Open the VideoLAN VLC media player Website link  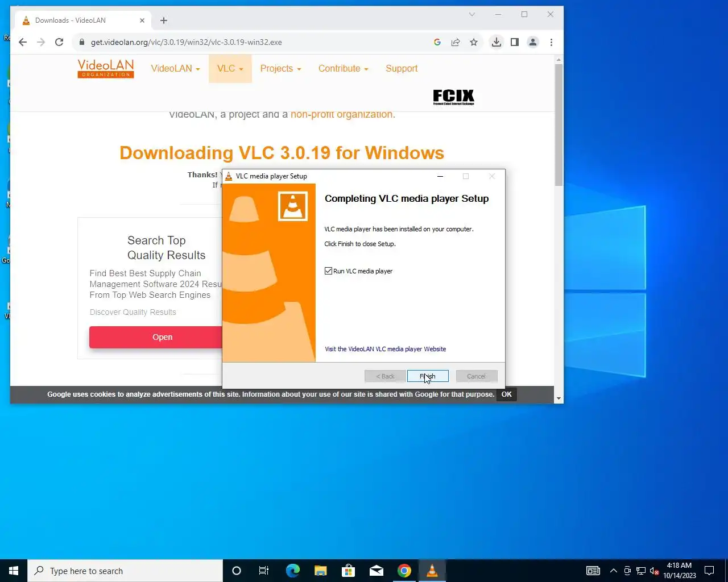point(385,349)
